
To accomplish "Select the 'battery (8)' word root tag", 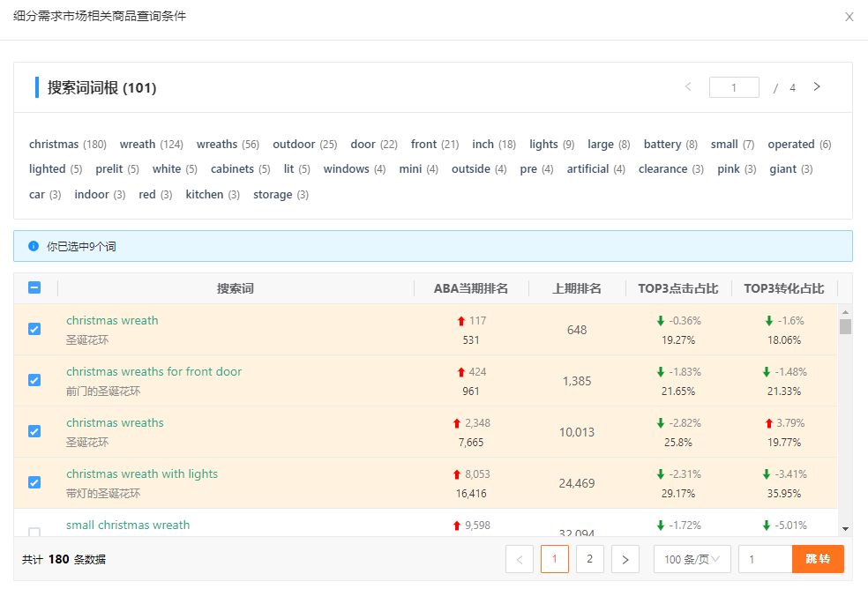I will pyautogui.click(x=670, y=145).
